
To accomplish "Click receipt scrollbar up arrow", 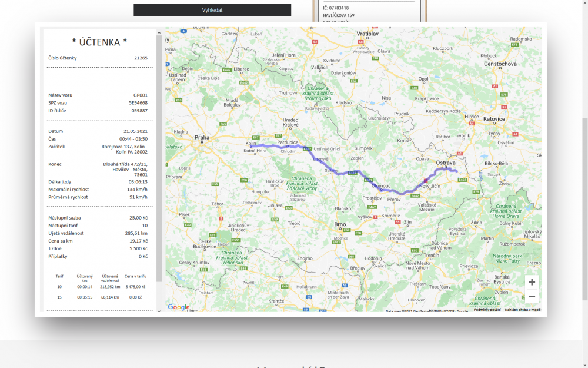I will tap(159, 32).
